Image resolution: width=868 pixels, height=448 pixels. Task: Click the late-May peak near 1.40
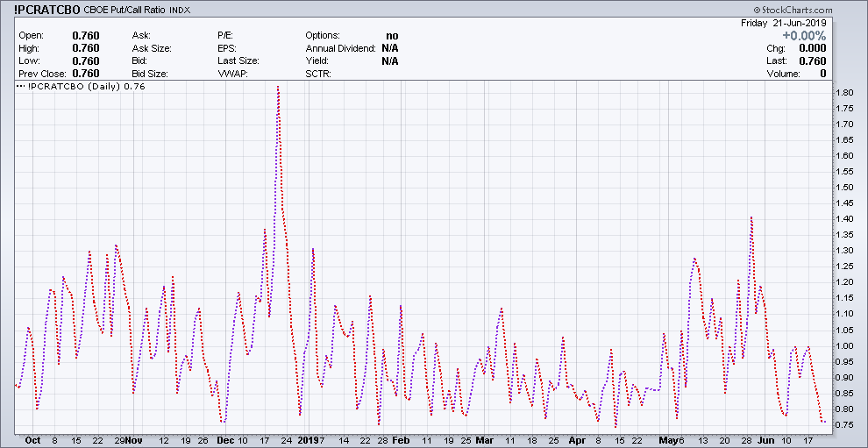coord(751,217)
